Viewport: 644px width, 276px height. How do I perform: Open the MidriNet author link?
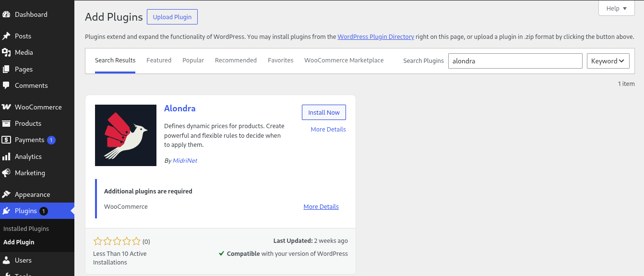(x=185, y=161)
